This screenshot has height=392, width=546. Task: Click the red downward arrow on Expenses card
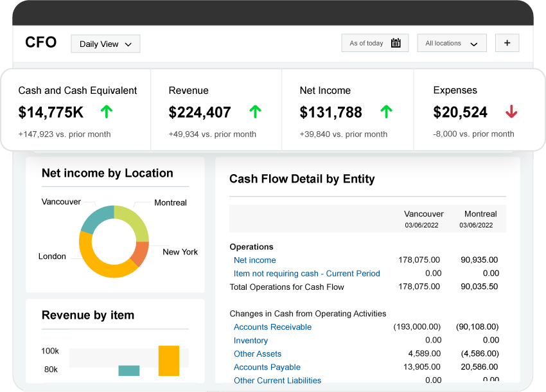coord(511,111)
